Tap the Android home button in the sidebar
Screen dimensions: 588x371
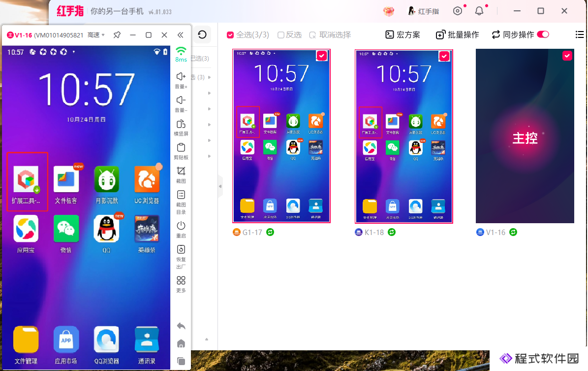181,343
